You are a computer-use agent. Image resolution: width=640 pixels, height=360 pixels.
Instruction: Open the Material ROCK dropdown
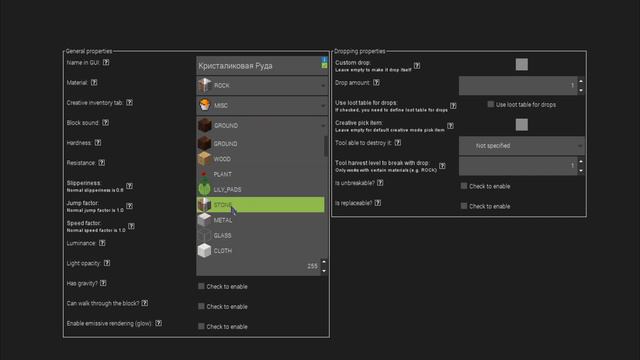pos(262,86)
